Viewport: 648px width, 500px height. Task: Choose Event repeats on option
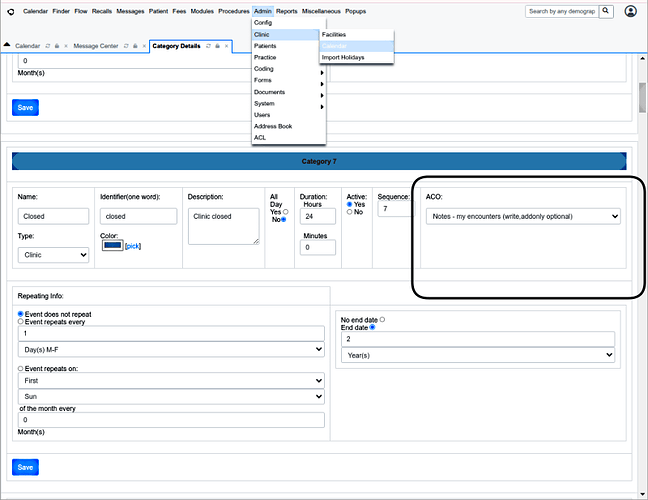click(21, 368)
